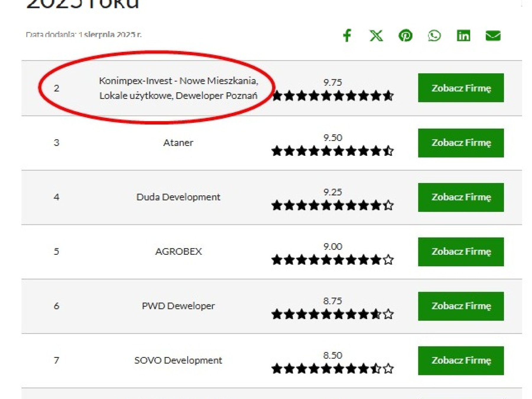The height and width of the screenshot is (399, 532).
Task: Click rank number 3 in the table
Action: point(56,143)
